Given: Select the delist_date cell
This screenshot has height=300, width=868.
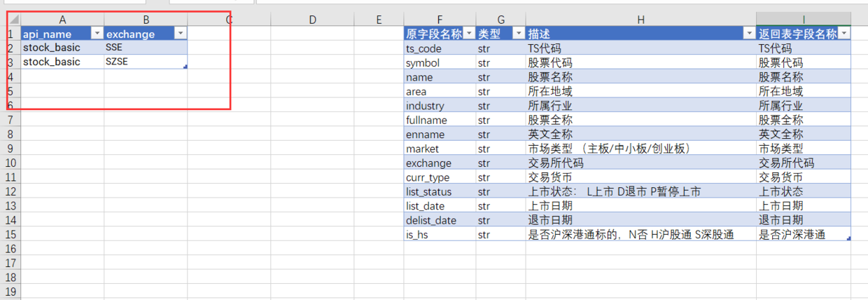Looking at the screenshot, I should click(x=440, y=220).
